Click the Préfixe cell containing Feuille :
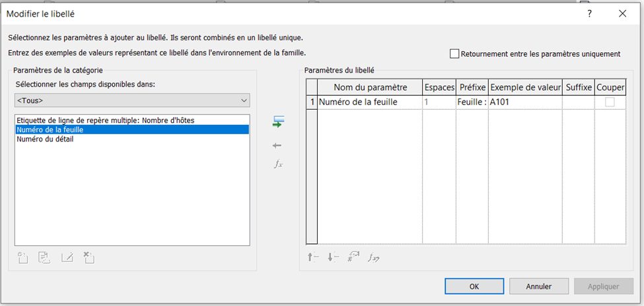This screenshot has height=306, width=644. (472, 102)
